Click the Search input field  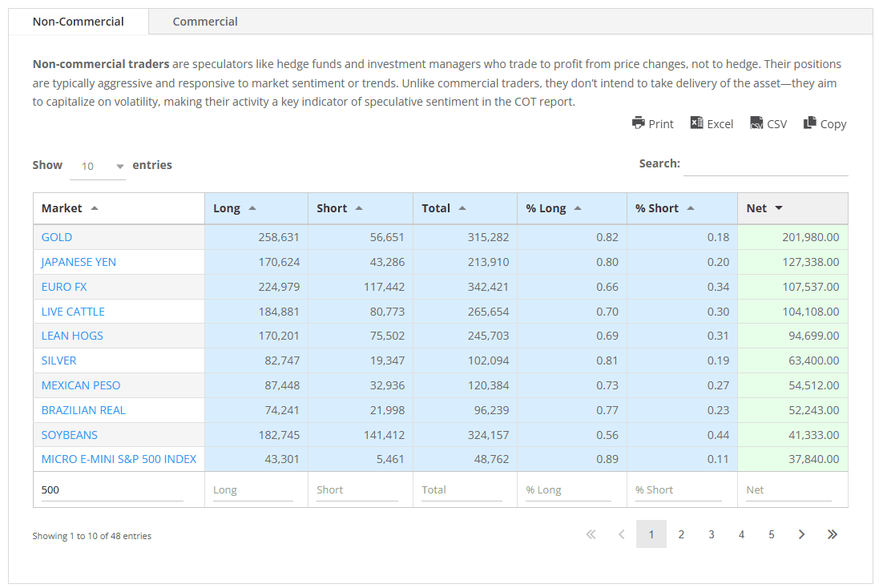tap(765, 164)
